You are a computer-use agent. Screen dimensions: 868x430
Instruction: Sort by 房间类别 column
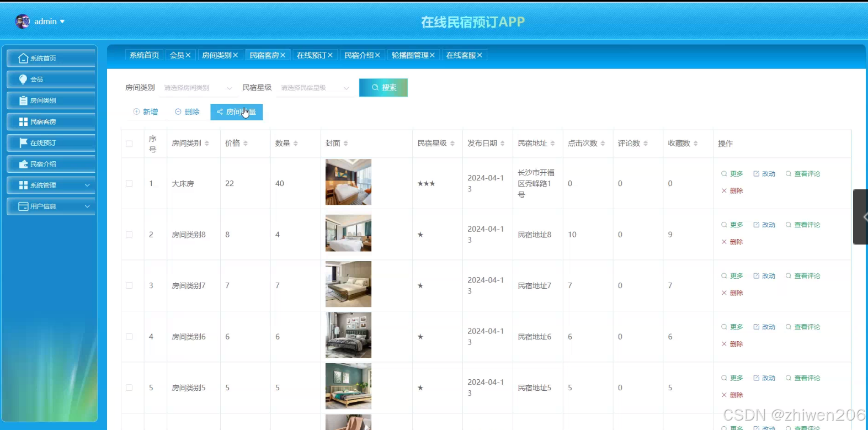(x=207, y=144)
